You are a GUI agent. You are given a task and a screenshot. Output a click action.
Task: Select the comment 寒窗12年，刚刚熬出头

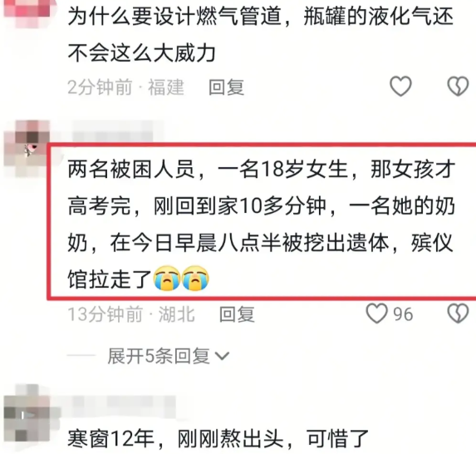(x=218, y=438)
